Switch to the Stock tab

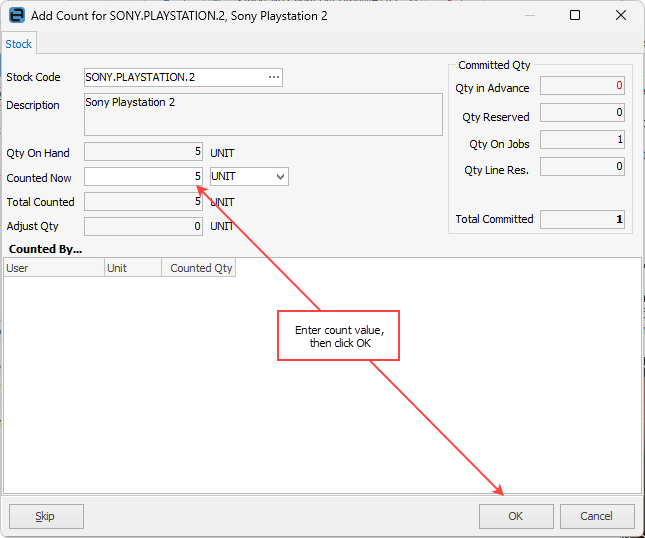(19, 44)
